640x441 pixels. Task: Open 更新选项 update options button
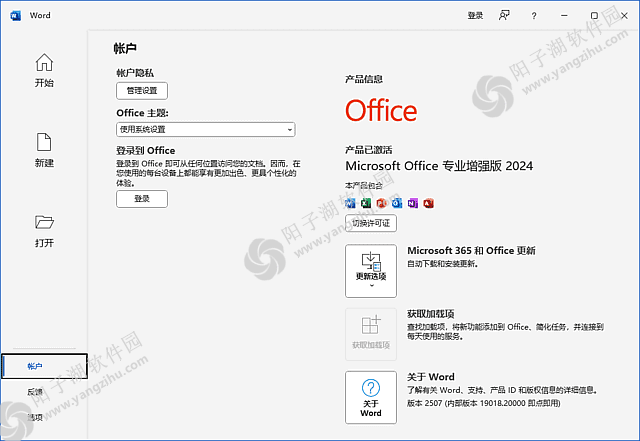click(371, 271)
